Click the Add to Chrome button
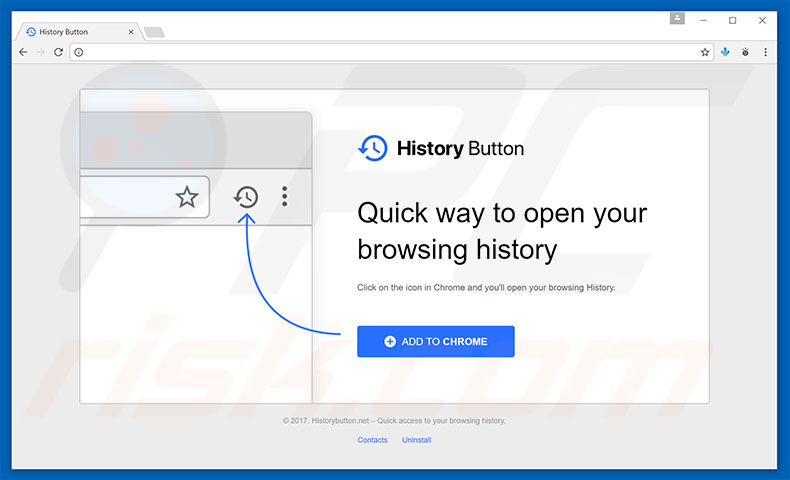 [x=435, y=341]
